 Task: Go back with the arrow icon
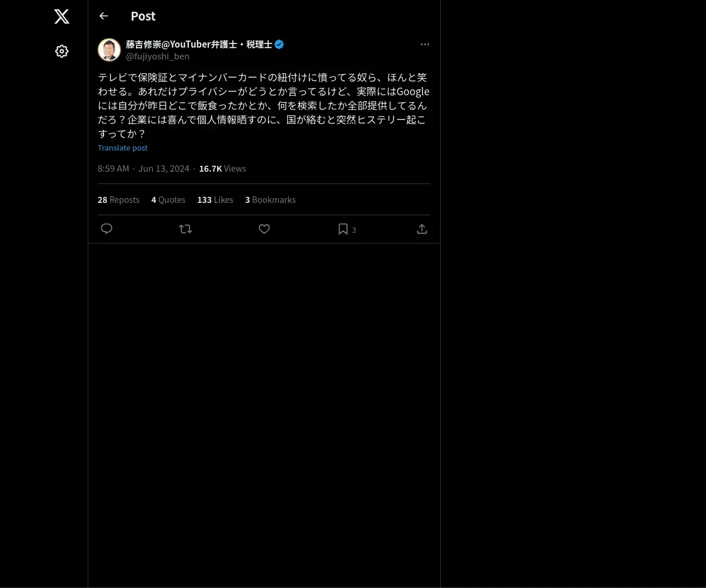(x=104, y=16)
